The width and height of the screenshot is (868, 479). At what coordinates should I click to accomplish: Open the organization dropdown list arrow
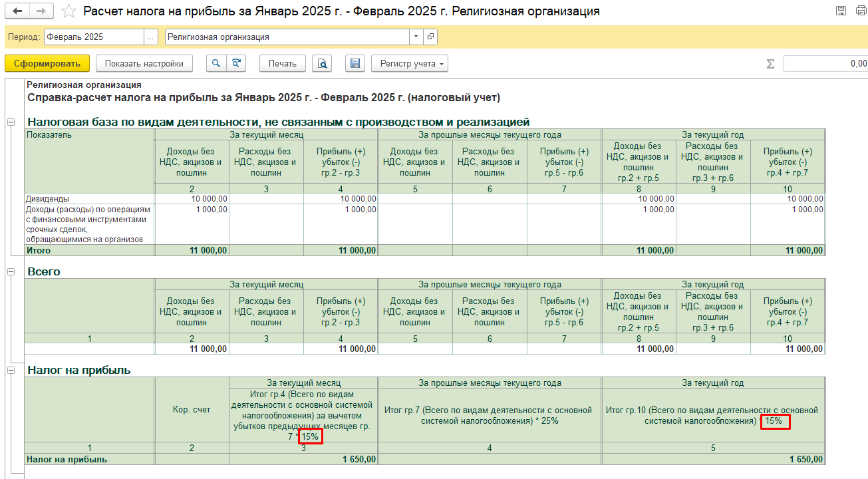coord(416,37)
